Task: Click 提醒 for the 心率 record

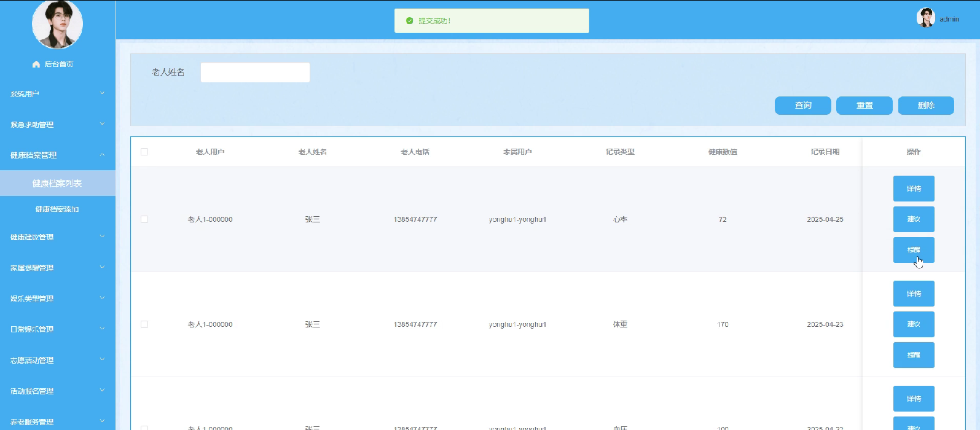Action: 914,250
